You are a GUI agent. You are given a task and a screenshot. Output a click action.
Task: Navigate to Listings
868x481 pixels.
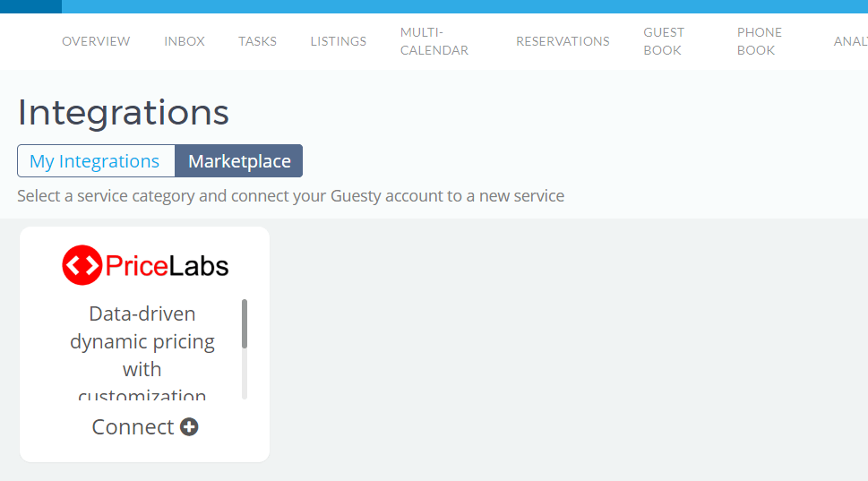coord(338,41)
